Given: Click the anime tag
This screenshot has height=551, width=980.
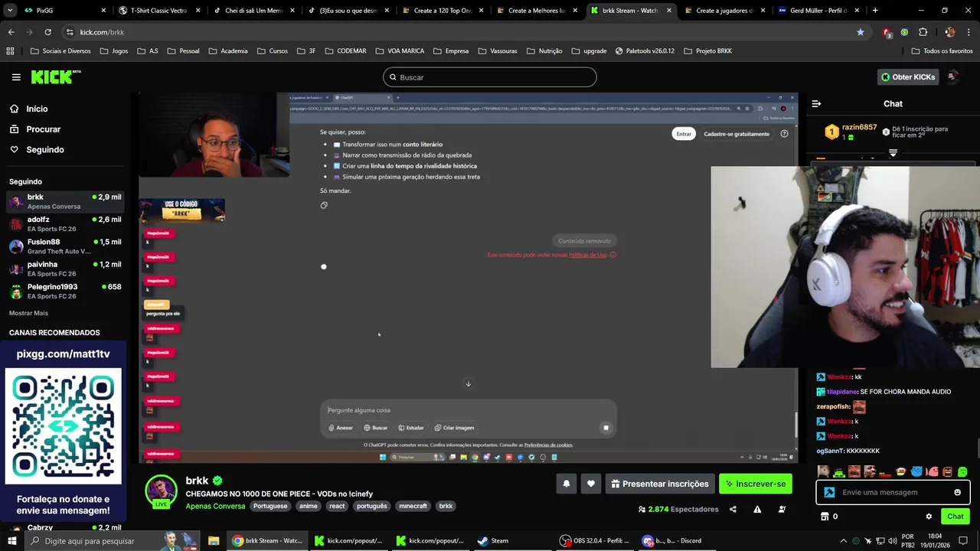Looking at the screenshot, I should [309, 506].
